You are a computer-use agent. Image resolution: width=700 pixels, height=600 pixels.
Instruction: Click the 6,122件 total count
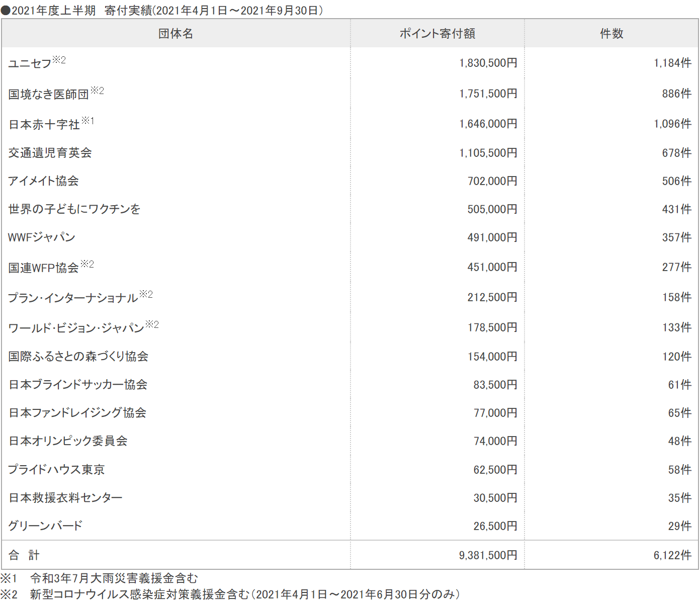point(673,555)
